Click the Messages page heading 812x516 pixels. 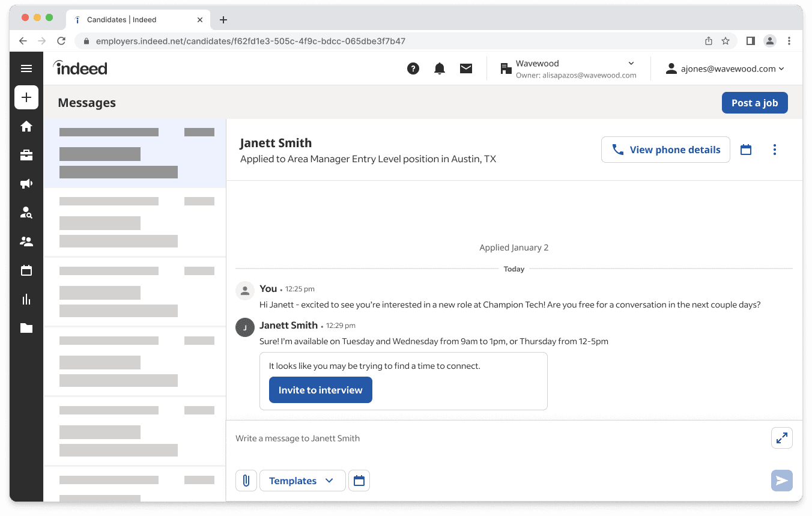point(86,103)
